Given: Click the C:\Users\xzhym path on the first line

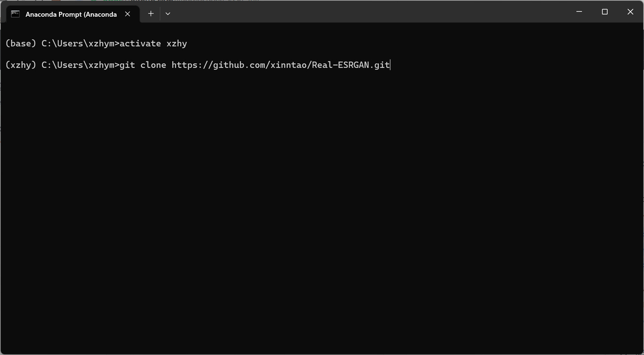Looking at the screenshot, I should [78, 44].
